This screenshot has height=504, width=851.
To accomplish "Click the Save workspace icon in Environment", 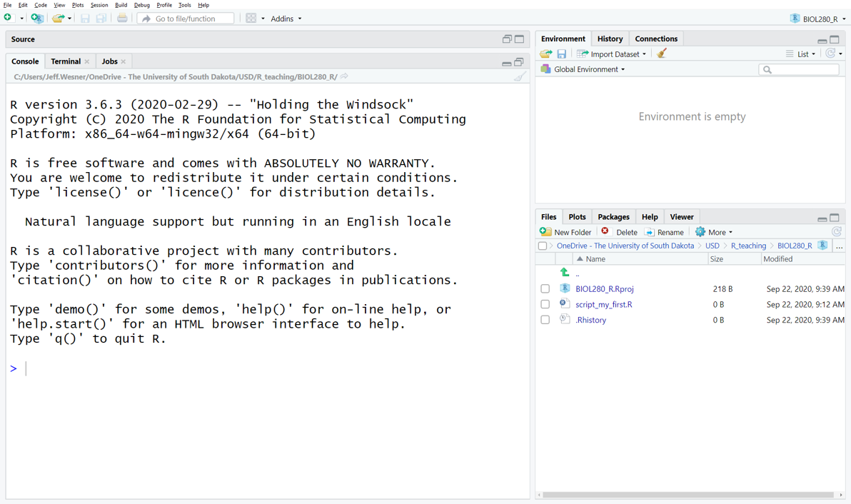I will 562,54.
